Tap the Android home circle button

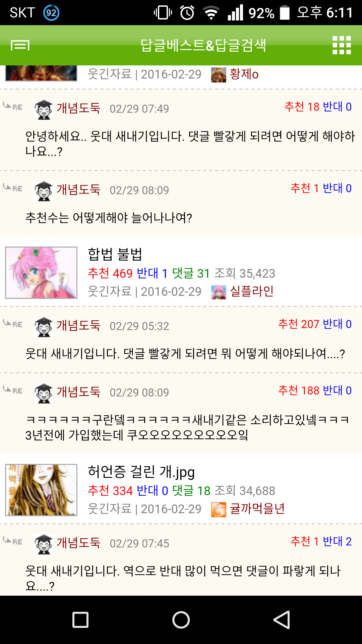click(x=181, y=620)
